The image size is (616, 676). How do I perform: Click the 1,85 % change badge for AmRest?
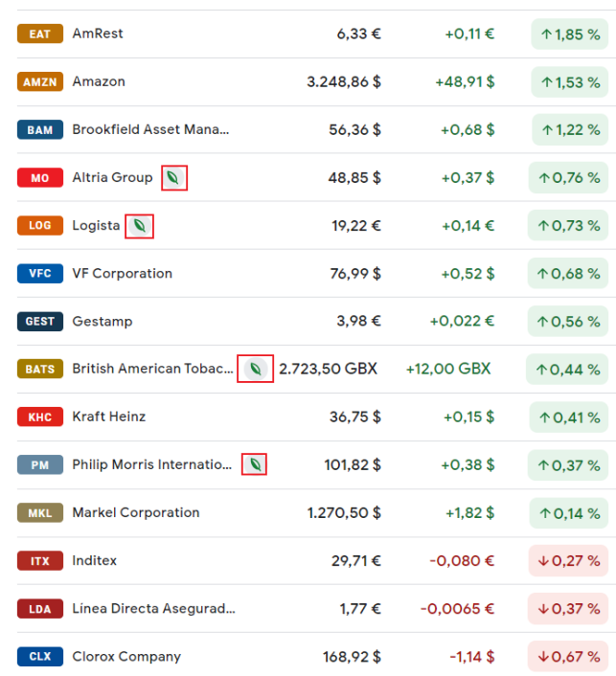coord(570,34)
